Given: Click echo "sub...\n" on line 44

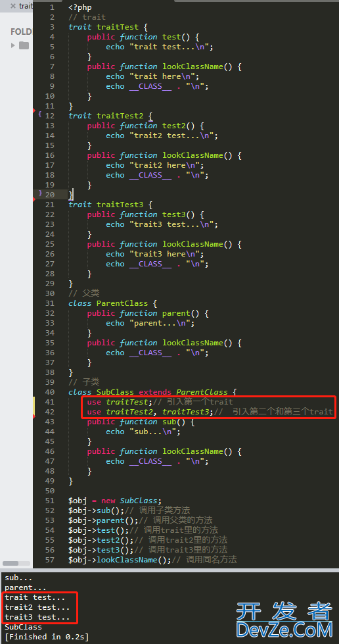Looking at the screenshot, I should click(x=143, y=432).
